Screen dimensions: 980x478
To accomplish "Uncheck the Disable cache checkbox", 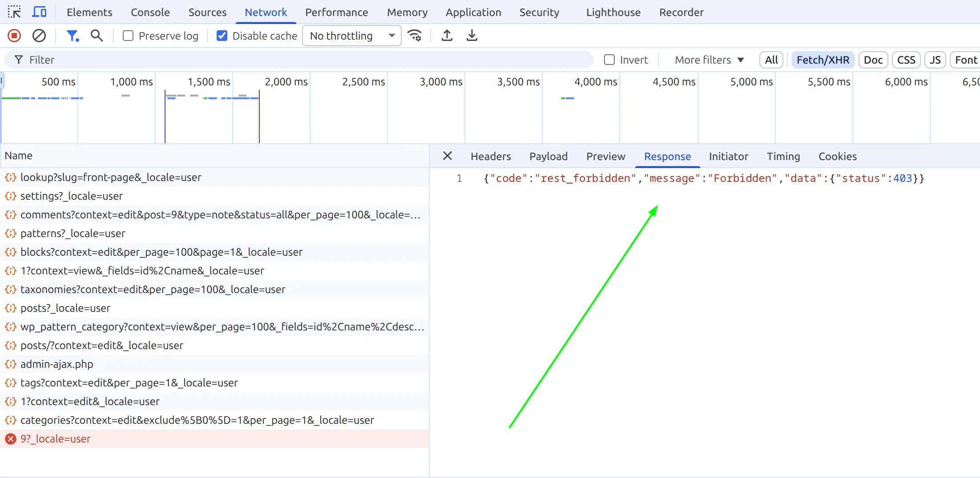I will [x=222, y=36].
